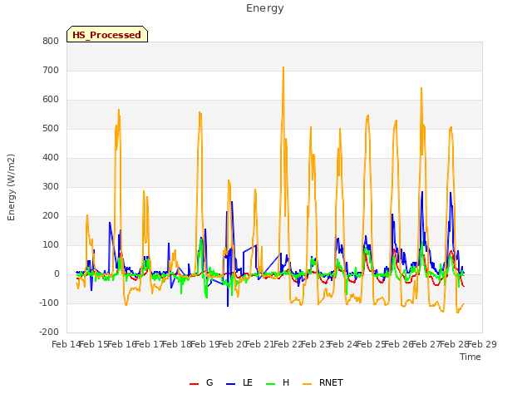Click the 300 y-axis tick label
Viewport: 532px width, 399px height.
pyautogui.click(x=51, y=186)
